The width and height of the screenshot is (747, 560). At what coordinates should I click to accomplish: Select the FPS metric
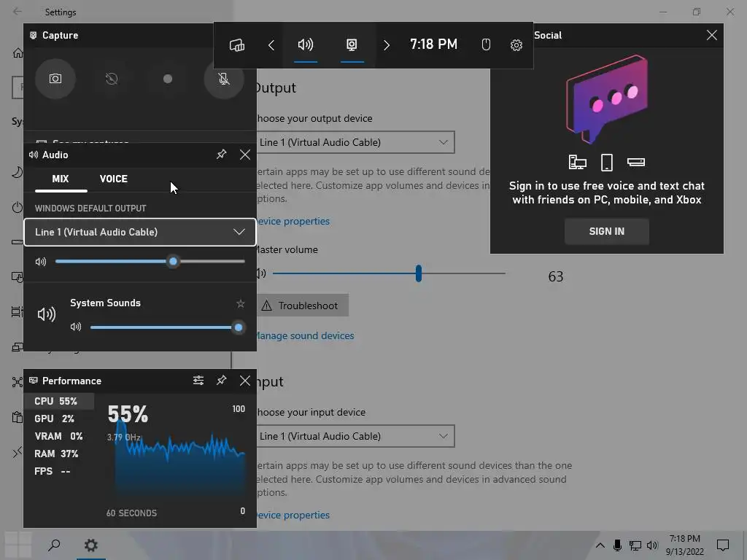59,472
